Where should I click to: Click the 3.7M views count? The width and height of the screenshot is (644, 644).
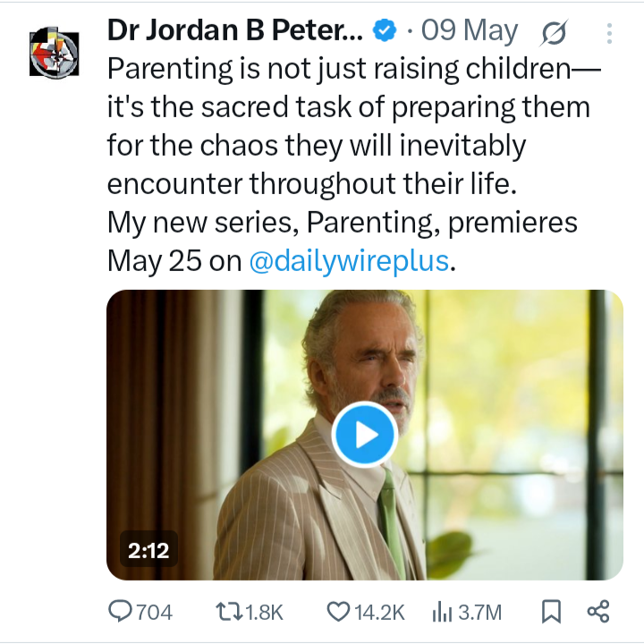(479, 612)
